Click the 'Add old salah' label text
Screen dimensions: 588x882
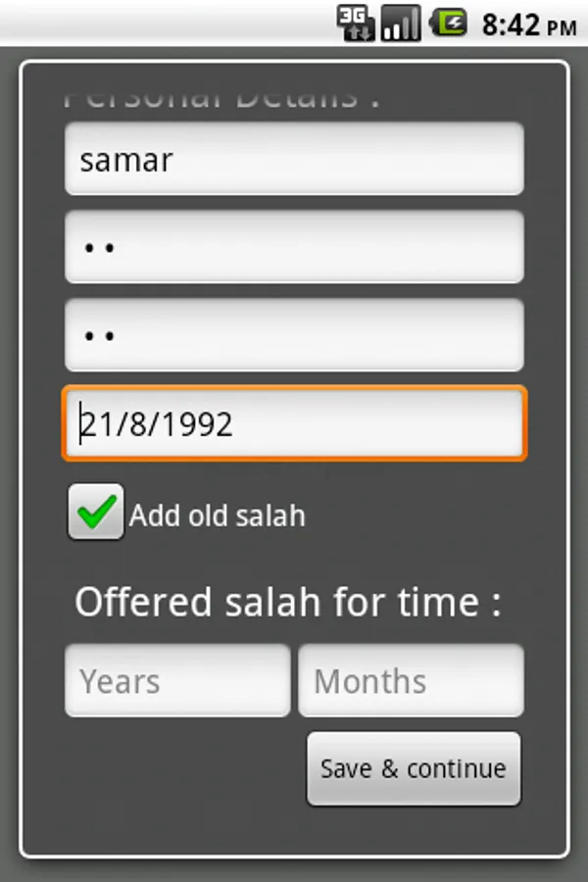[x=218, y=515]
